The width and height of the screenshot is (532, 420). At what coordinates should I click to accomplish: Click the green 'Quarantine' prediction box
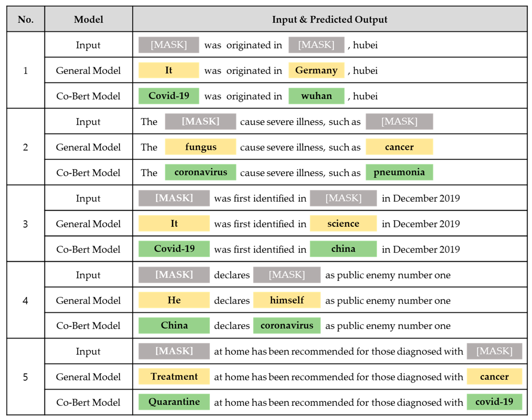click(174, 402)
